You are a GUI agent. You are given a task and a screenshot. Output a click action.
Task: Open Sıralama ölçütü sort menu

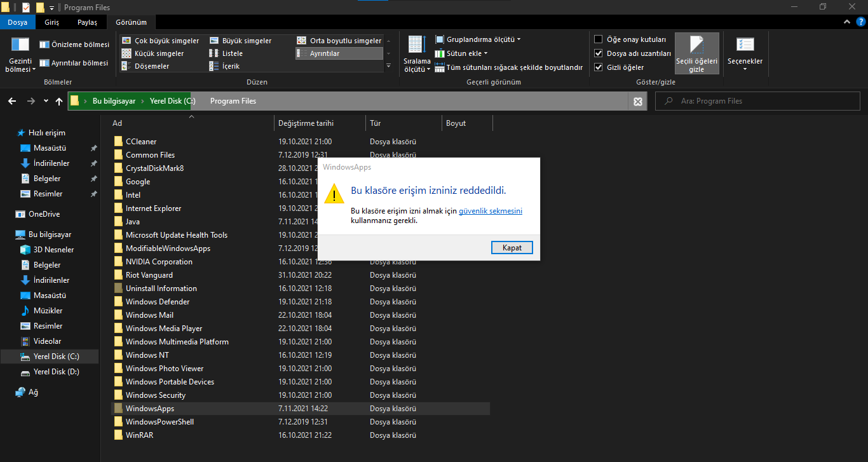(417, 54)
